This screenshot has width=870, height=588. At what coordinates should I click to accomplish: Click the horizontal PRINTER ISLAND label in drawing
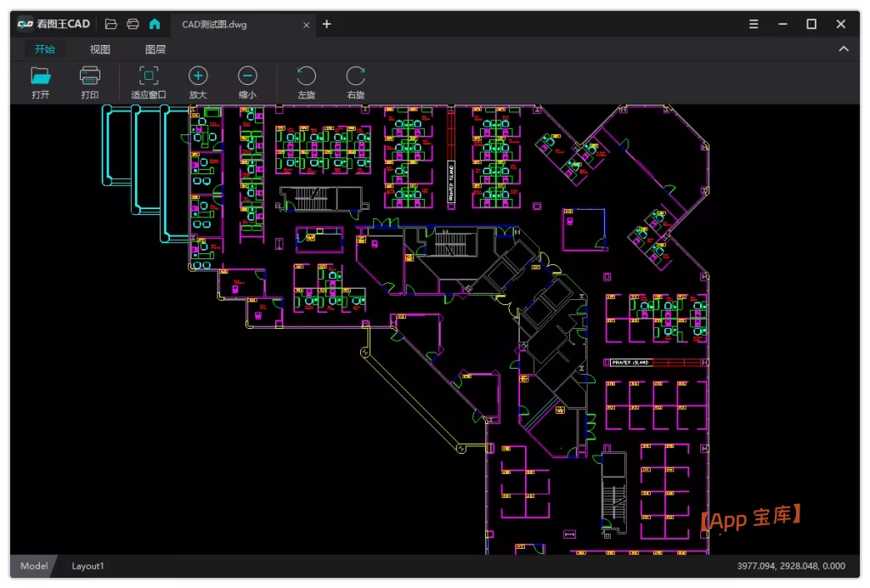(x=631, y=362)
